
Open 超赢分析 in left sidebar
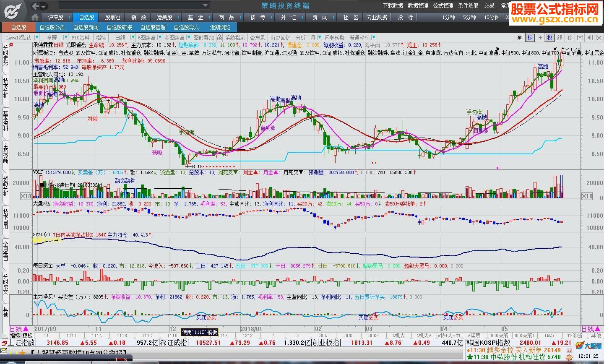tap(5, 186)
